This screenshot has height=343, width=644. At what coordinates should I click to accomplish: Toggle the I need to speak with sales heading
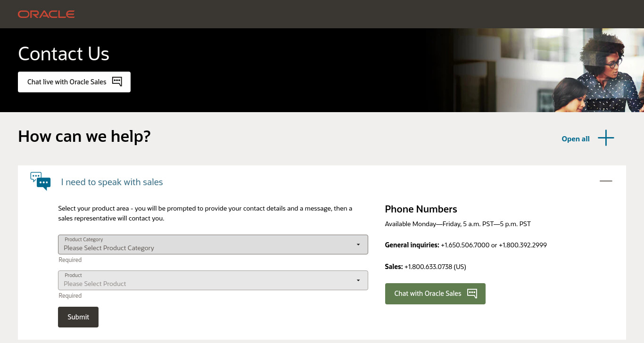pyautogui.click(x=112, y=182)
